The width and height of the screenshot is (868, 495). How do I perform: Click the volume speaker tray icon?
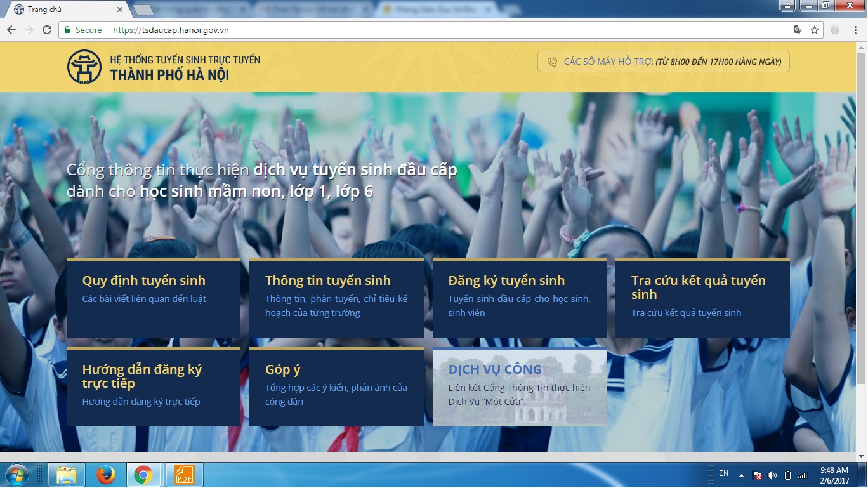[772, 475]
